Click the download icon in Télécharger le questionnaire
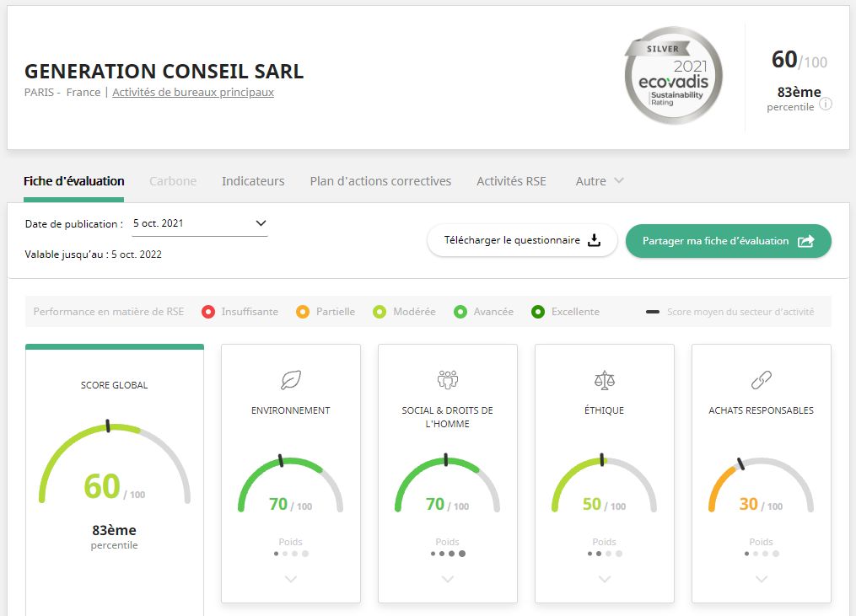This screenshot has height=616, width=856. click(594, 240)
